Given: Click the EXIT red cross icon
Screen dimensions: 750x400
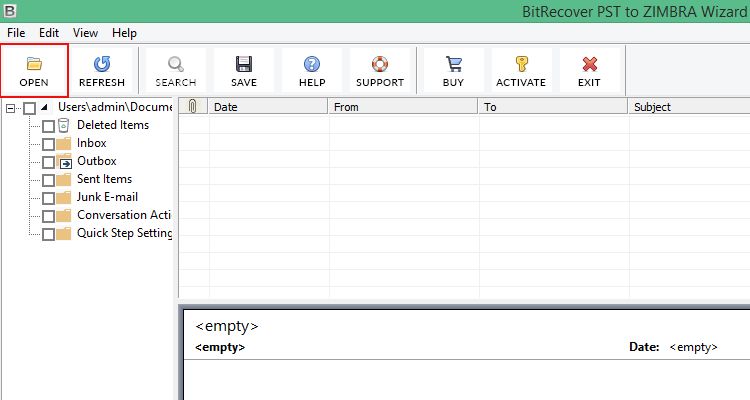Looking at the screenshot, I should (x=589, y=64).
